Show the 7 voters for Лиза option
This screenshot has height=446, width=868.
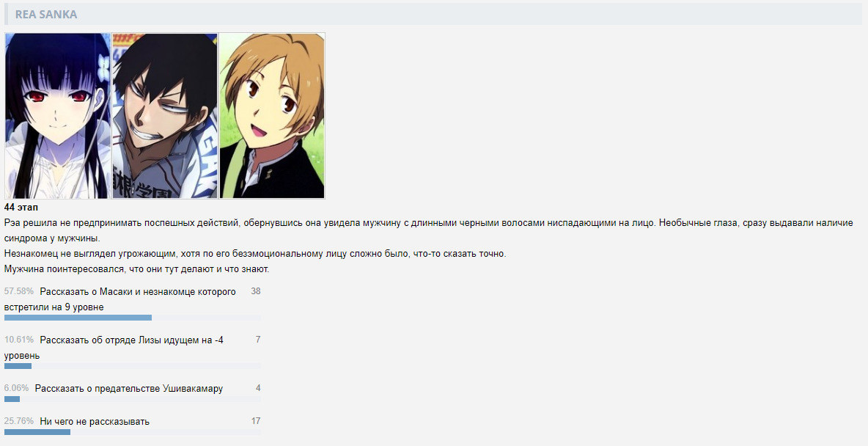point(258,340)
